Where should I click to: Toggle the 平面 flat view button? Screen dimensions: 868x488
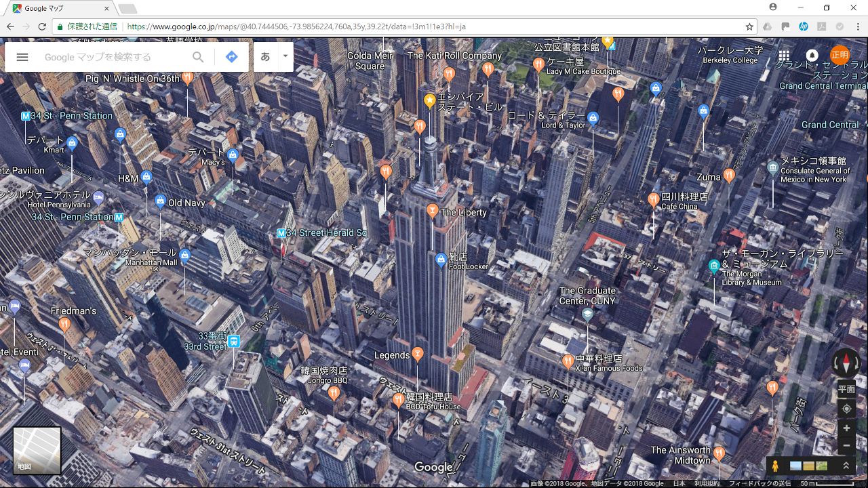[846, 389]
